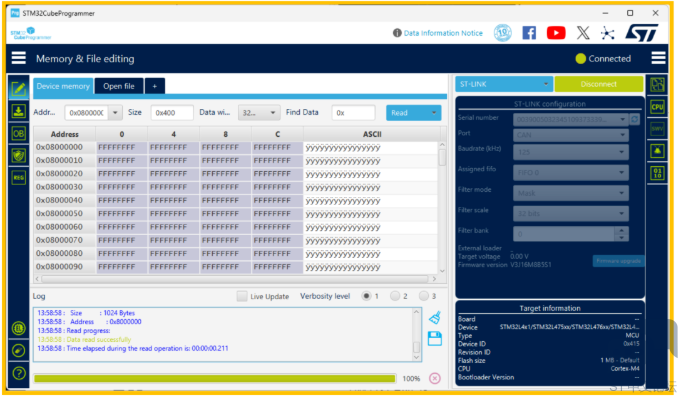Open the top icon in the right sidebar
The image size is (686, 402).
pyautogui.click(x=657, y=84)
